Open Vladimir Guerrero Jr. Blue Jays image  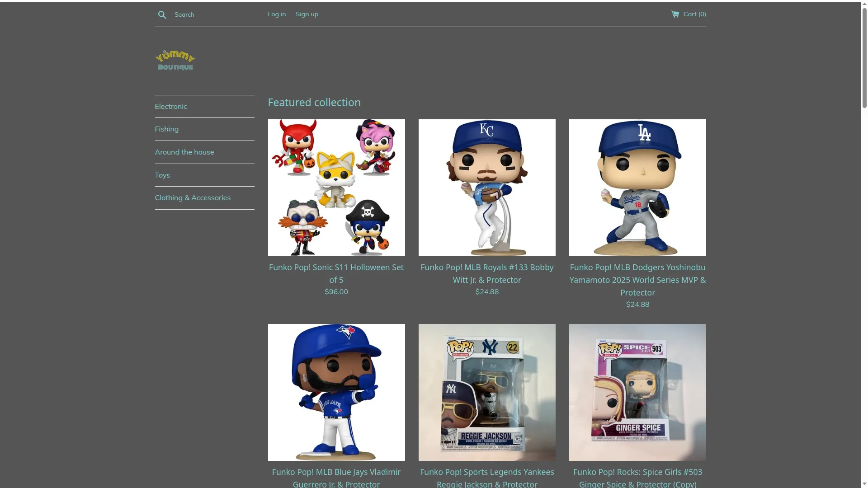(x=336, y=392)
